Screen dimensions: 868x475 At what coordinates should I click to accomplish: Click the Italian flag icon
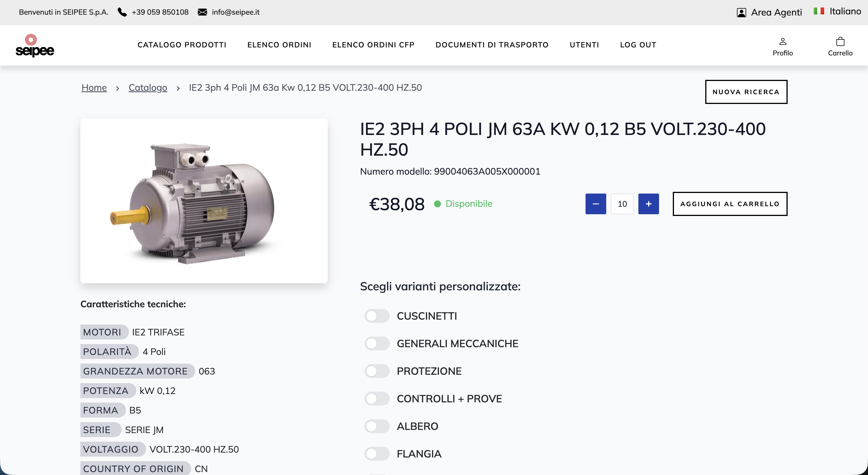pos(819,11)
